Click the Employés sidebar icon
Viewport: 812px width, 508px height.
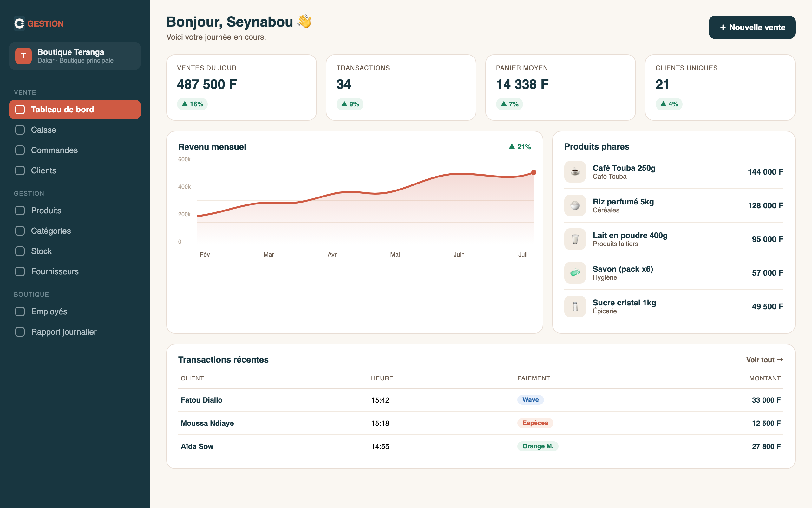pyautogui.click(x=20, y=311)
